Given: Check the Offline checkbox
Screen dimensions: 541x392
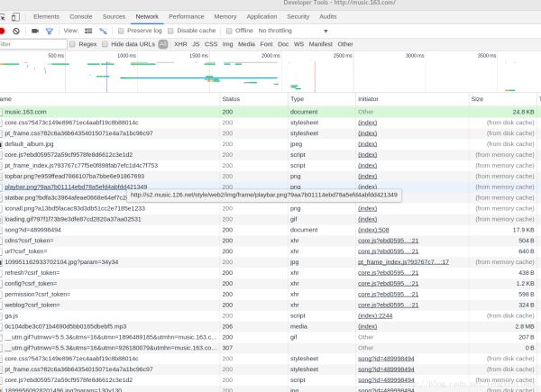Looking at the screenshot, I should click(229, 31).
